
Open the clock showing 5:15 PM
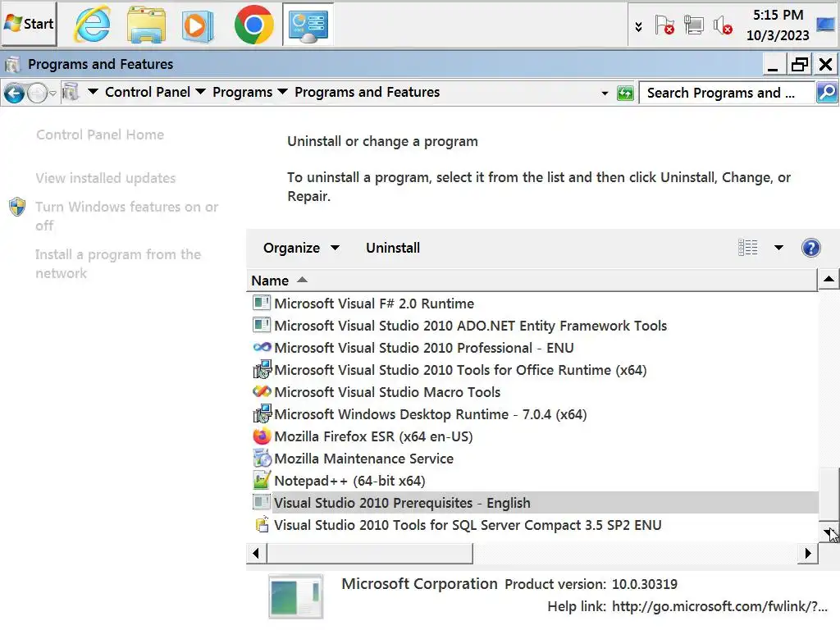point(778,25)
